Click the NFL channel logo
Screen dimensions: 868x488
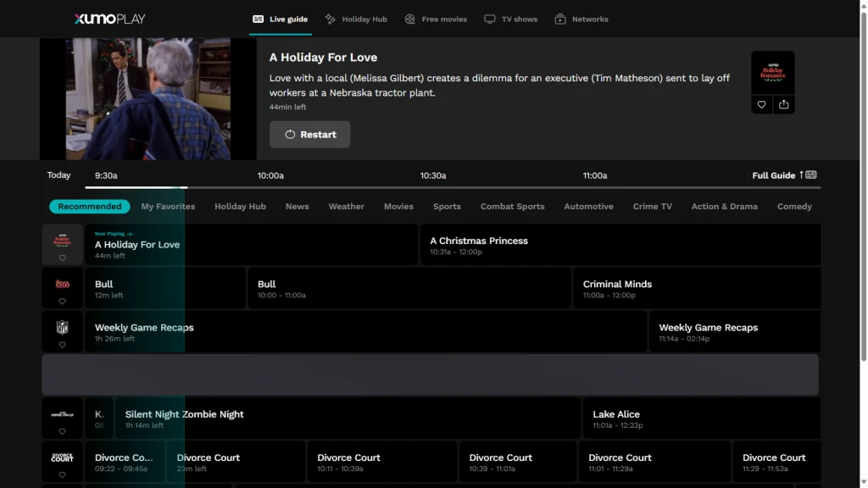62,327
